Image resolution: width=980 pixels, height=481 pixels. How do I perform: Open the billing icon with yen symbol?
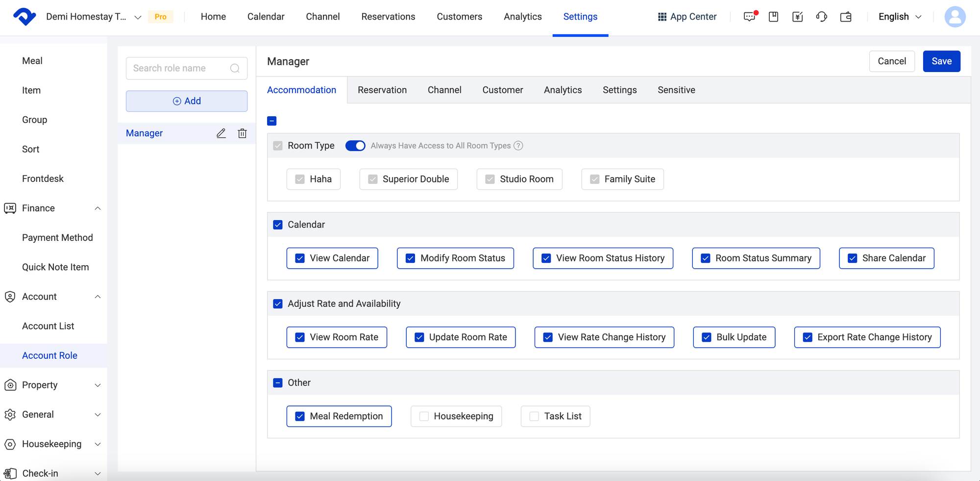pyautogui.click(x=797, y=17)
